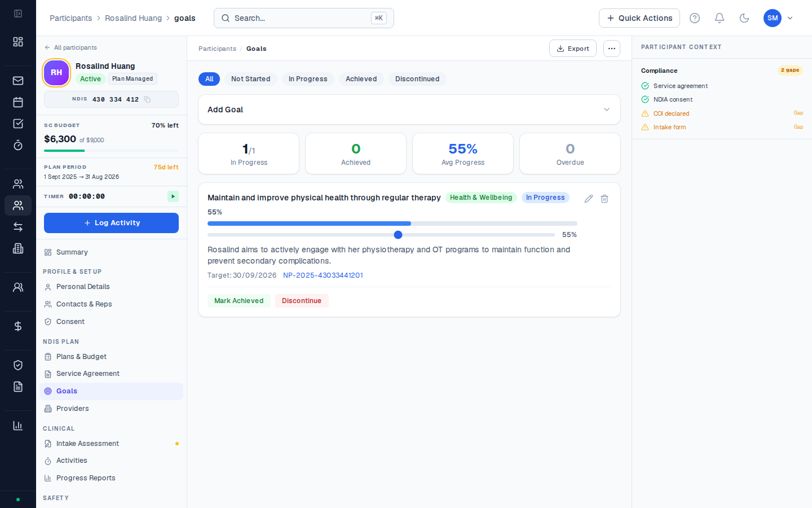
Task: Start the timer with the green play button
Action: (173, 196)
